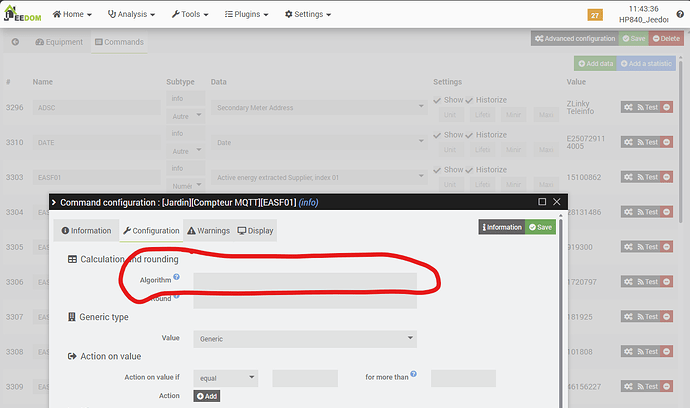Click the action value field after equal
This screenshot has width=690, height=408.
click(x=305, y=378)
